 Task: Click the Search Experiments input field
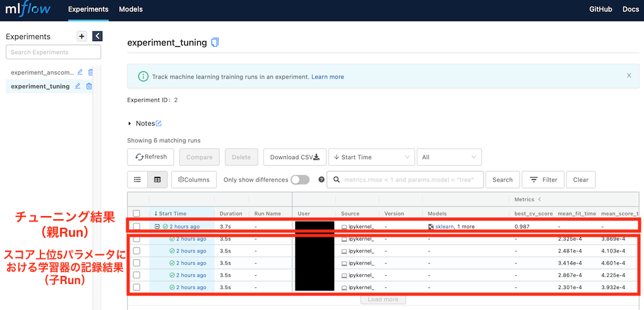(x=53, y=52)
